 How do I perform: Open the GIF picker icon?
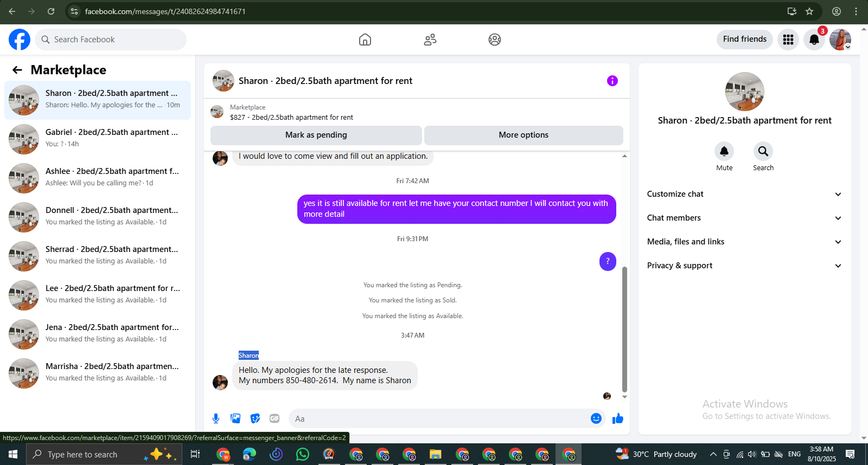click(275, 418)
